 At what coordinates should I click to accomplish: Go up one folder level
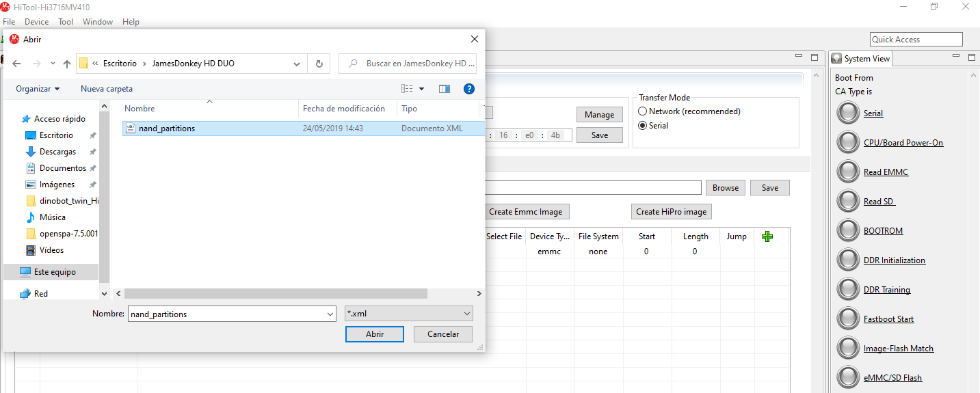click(x=67, y=64)
